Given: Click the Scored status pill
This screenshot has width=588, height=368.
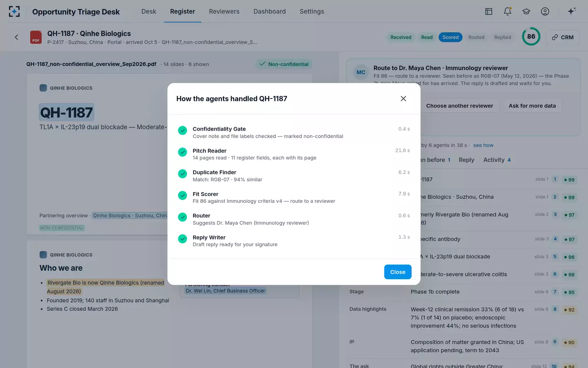Looking at the screenshot, I should (x=450, y=37).
